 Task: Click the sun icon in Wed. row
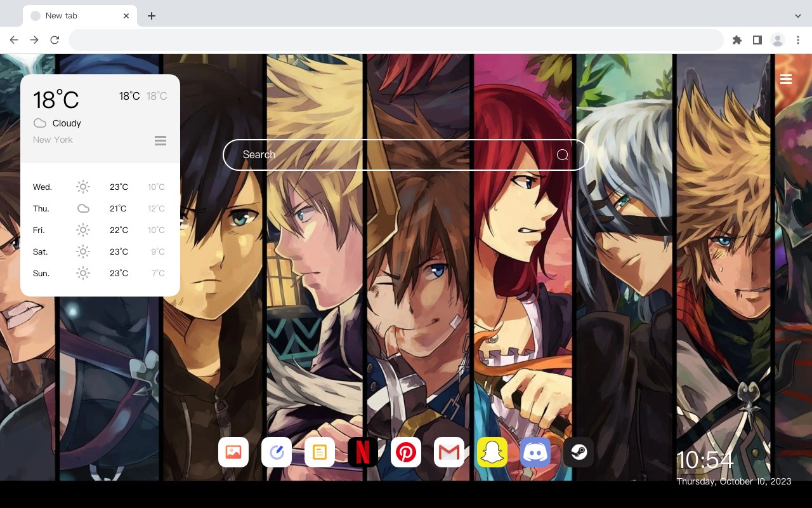[83, 187]
